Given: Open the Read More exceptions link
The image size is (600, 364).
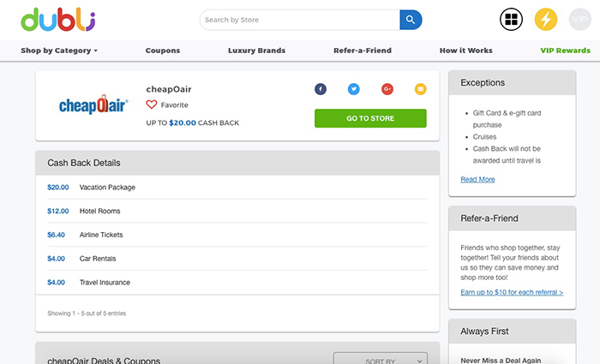Looking at the screenshot, I should (x=477, y=179).
